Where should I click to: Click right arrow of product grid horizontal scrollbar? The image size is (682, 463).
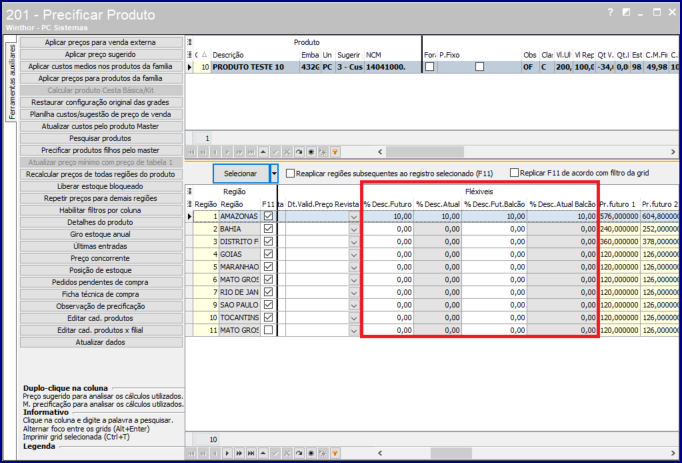click(x=673, y=152)
